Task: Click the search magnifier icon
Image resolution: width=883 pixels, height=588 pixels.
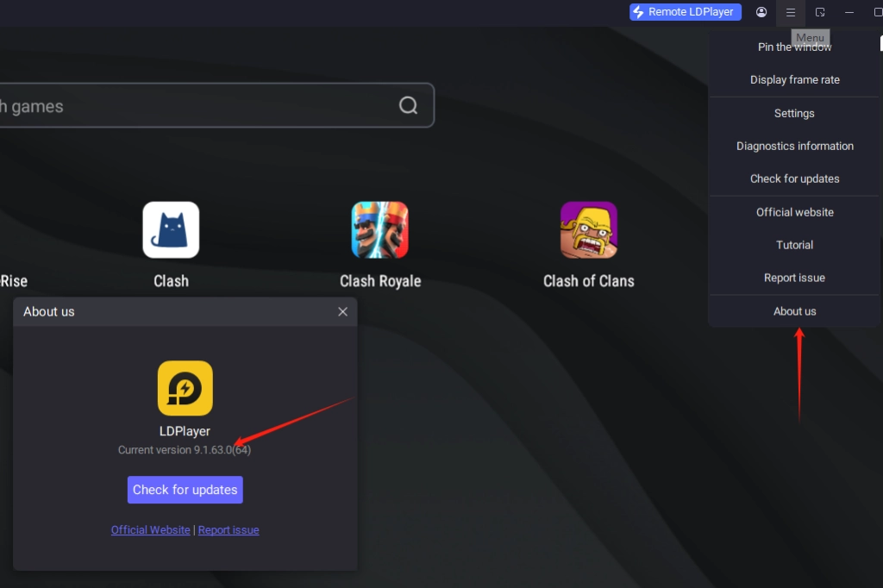Action: point(408,105)
